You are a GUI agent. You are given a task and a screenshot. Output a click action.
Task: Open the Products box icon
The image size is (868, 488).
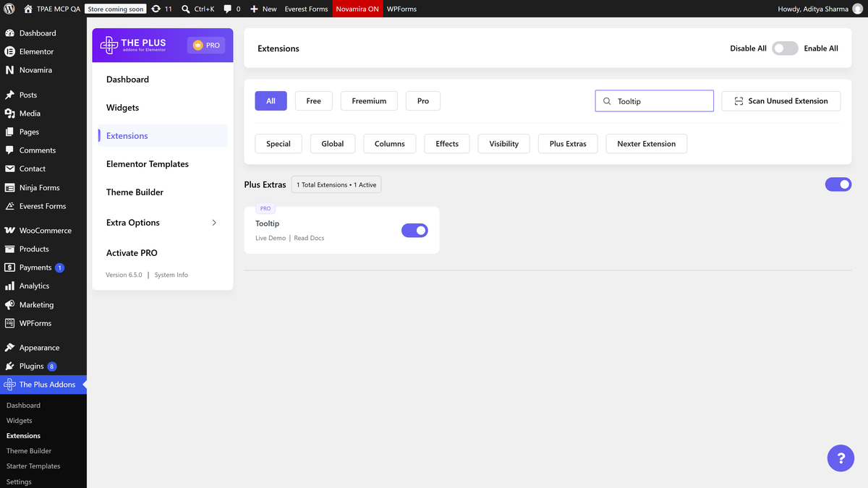click(x=10, y=249)
